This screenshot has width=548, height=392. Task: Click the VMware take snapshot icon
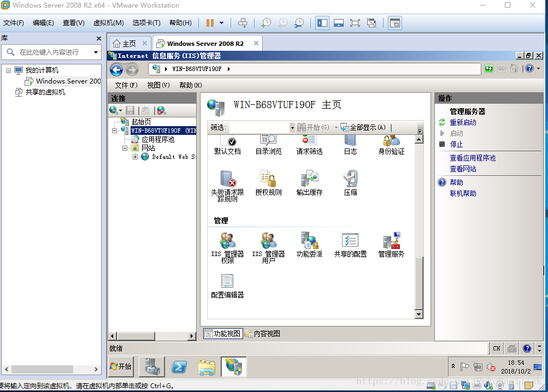(266, 23)
